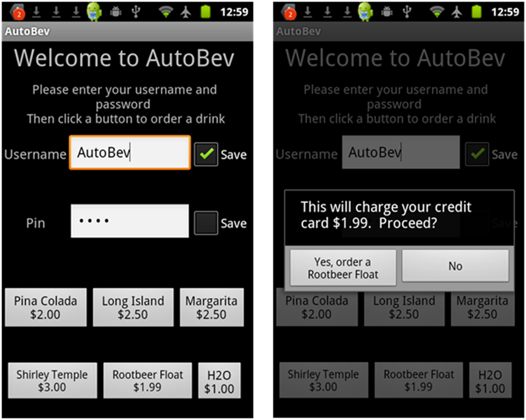The image size is (526, 420).
Task: Order H2O for $1.00 on left screen
Action: coord(219,381)
